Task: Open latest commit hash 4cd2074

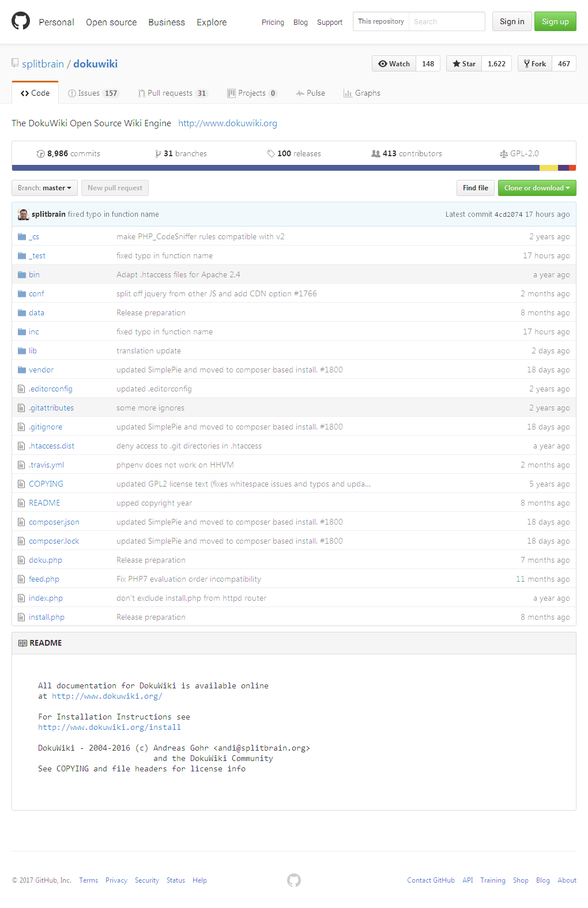Action: tap(508, 214)
